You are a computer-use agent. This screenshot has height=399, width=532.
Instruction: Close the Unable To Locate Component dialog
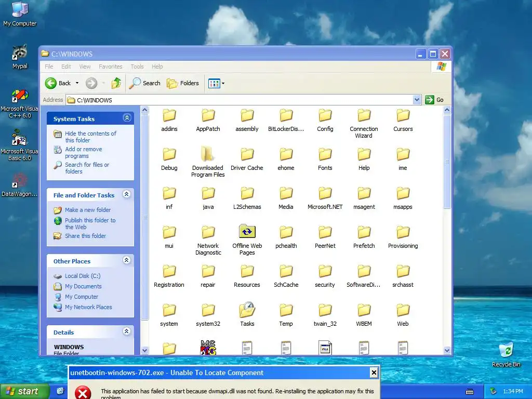click(x=374, y=373)
